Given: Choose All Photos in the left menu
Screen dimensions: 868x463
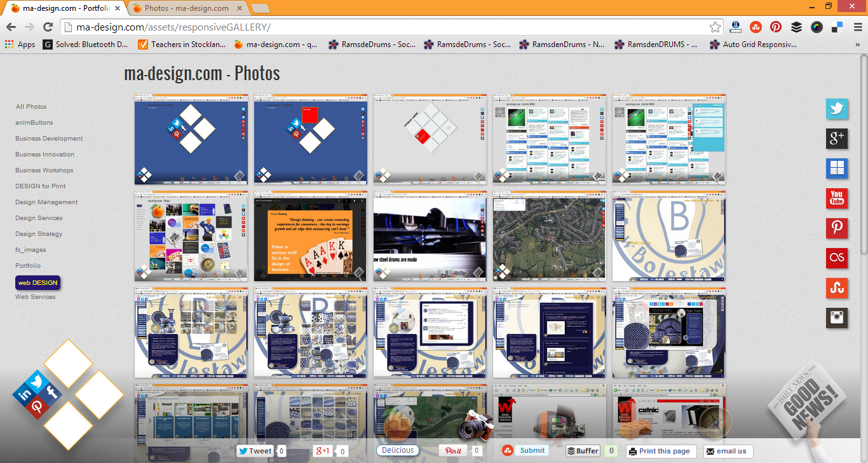Looking at the screenshot, I should 31,107.
